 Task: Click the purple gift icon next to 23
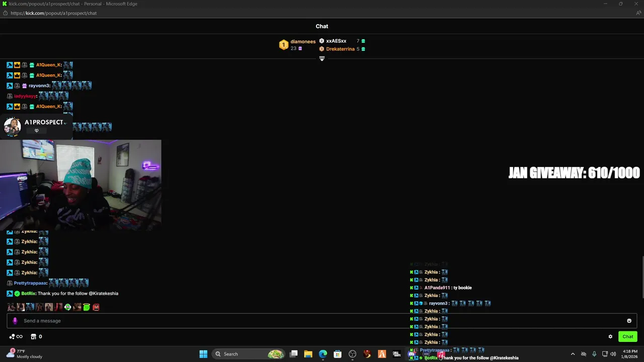(x=300, y=49)
